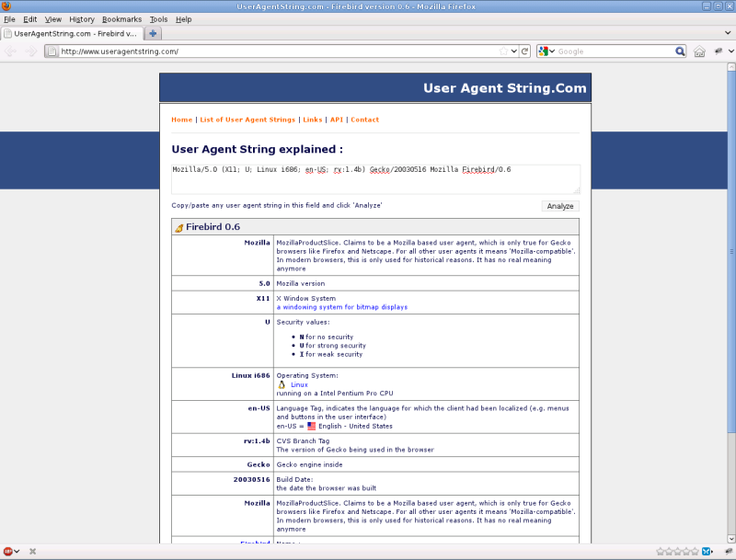Click the Linux operating system link
The image size is (736, 560).
coord(299,384)
